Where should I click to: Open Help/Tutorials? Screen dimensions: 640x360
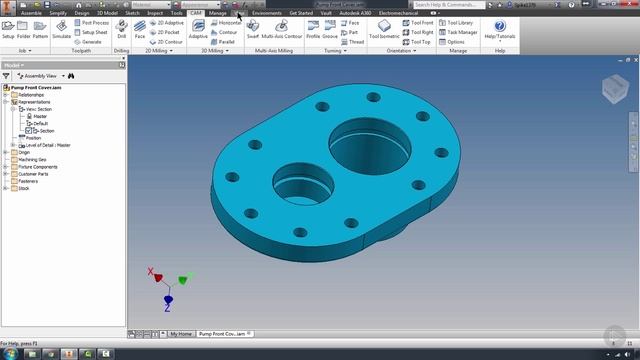coord(500,30)
